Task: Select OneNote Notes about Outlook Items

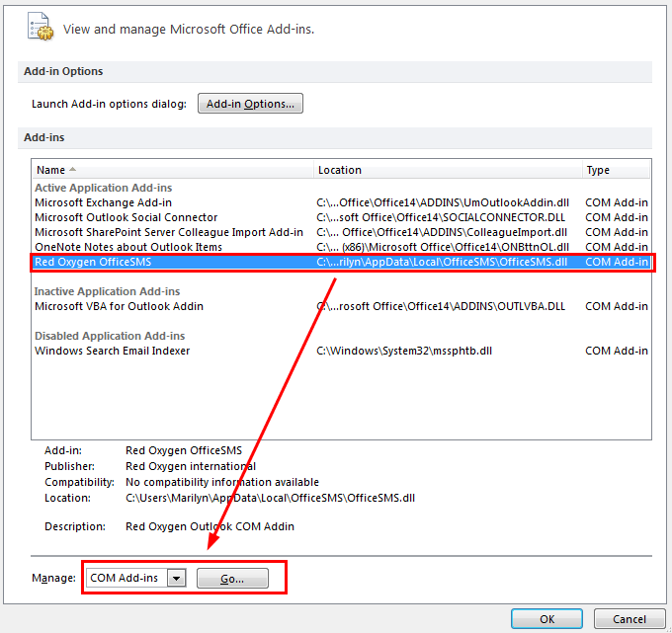Action: pos(341,247)
